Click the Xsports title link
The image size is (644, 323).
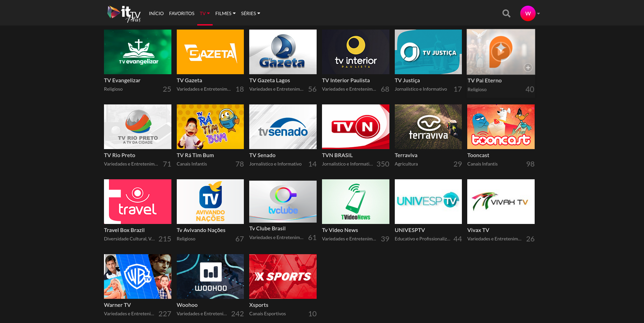click(x=259, y=305)
